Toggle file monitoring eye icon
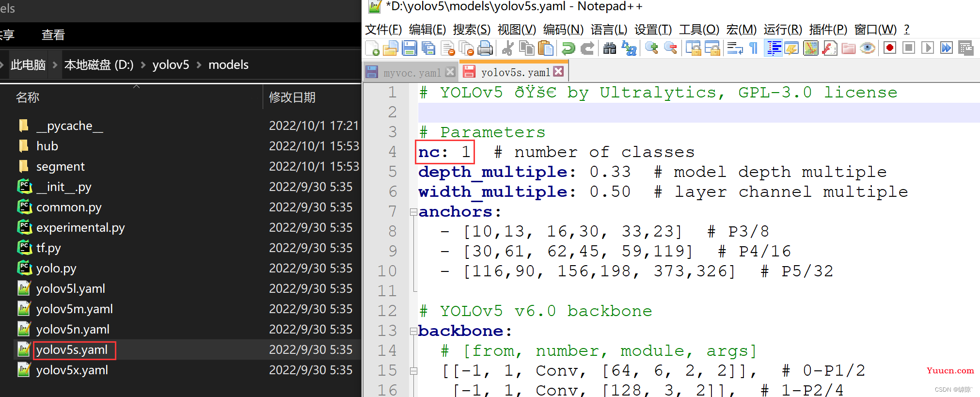Screen dimensions: 980x397 click(x=868, y=48)
